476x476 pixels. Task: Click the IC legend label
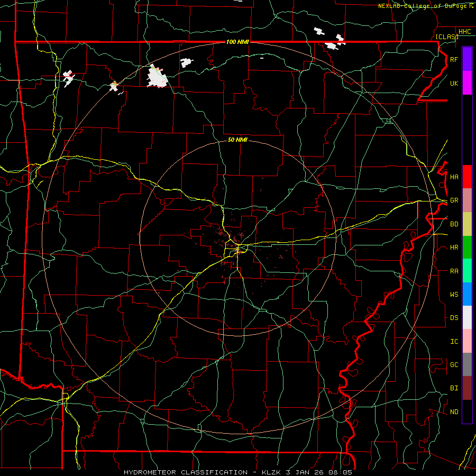454,341
